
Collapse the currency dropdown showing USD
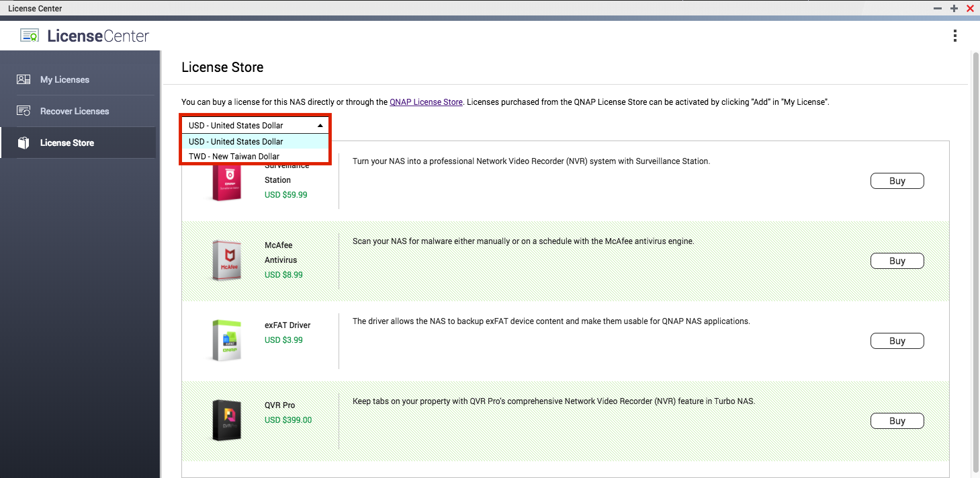click(255, 126)
